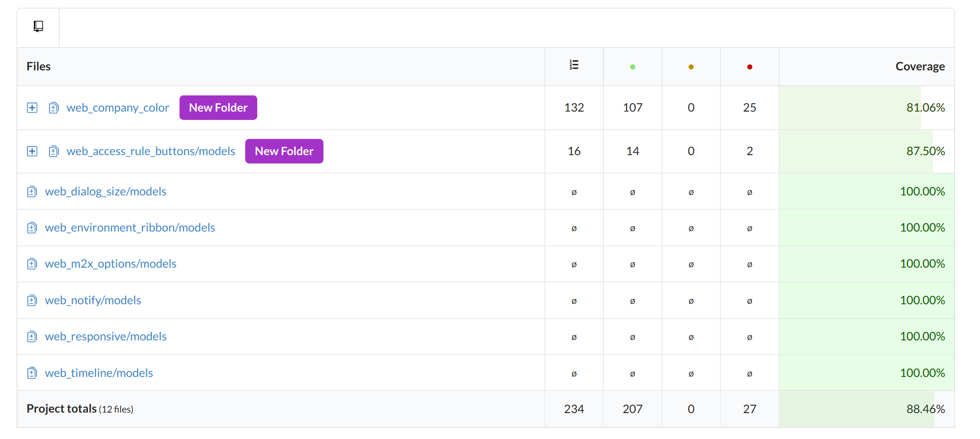The image size is (980, 439).
Task: Click New Folder badge on web_company_color
Action: point(218,108)
